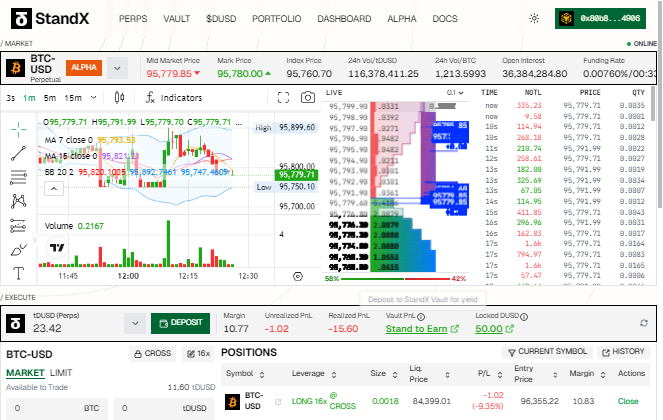Switch to the LIMIT order tab
Screen dimensions: 663x420
61,373
